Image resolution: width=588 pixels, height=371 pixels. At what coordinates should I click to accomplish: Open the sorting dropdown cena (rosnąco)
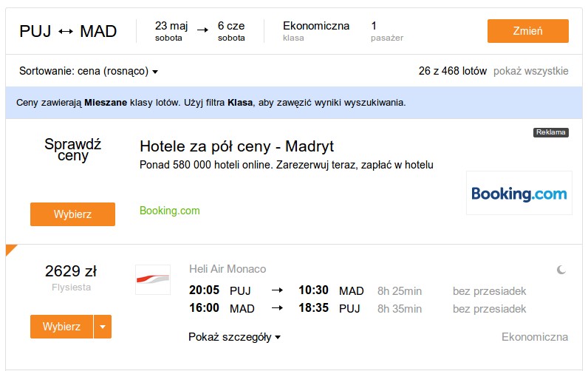(89, 71)
